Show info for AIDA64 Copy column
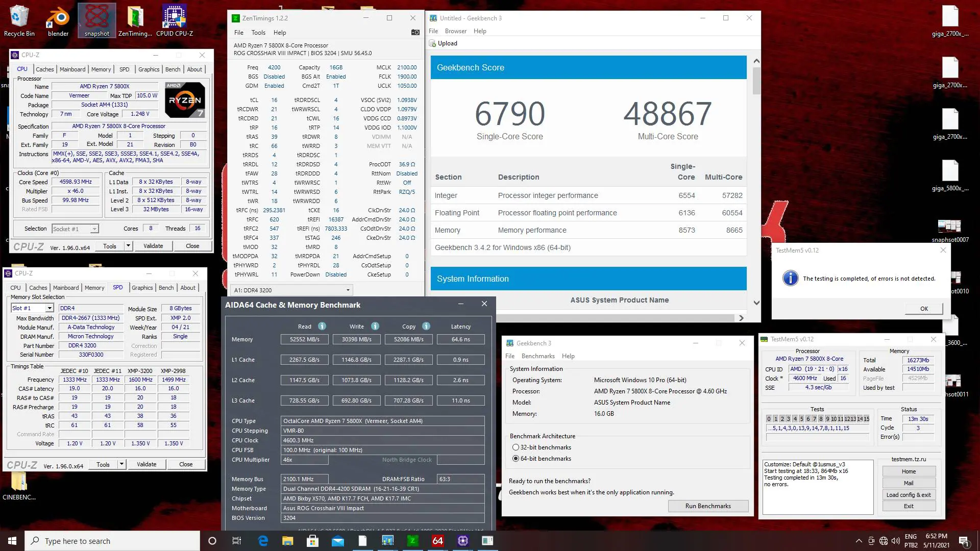This screenshot has width=980, height=551. click(x=426, y=327)
